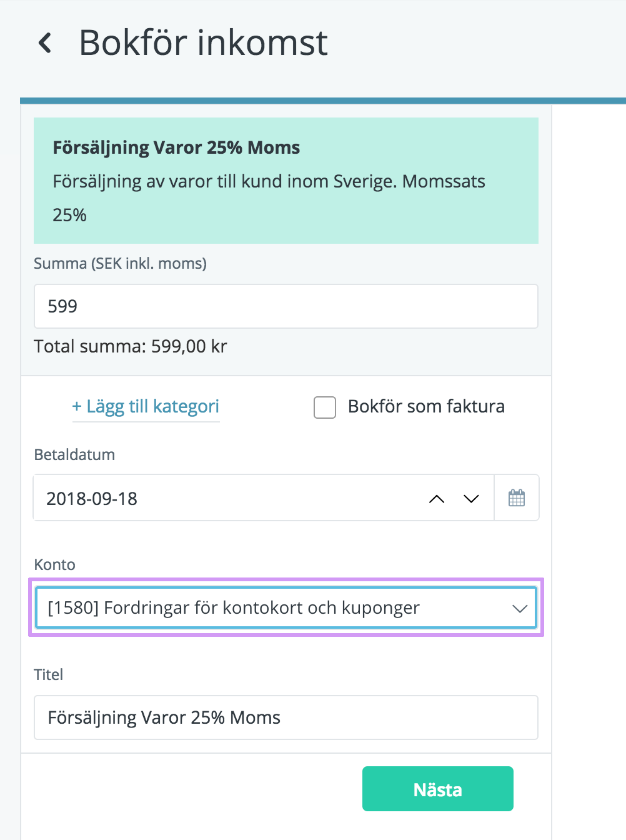
Task: Click the Total summa 599,00 kr text
Action: tap(131, 346)
